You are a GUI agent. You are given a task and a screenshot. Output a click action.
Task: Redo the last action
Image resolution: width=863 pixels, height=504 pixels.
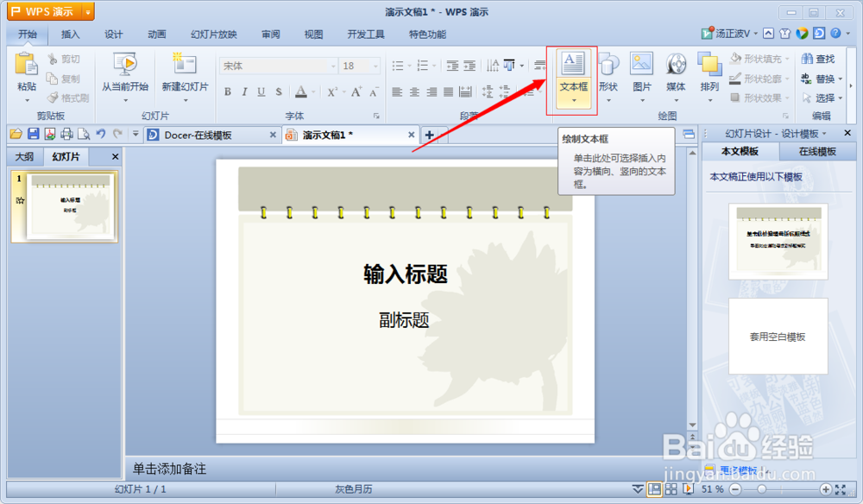pos(117,133)
